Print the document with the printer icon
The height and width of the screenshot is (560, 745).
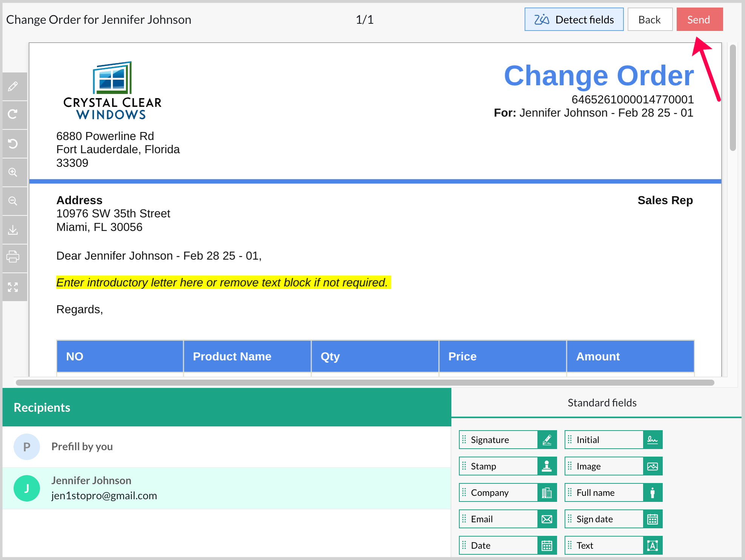tap(13, 257)
